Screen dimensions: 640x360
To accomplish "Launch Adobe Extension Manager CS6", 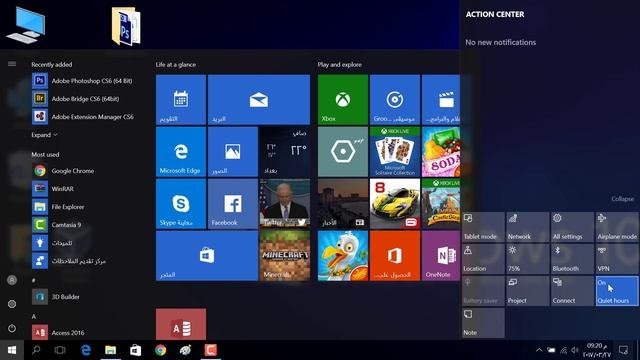I will [83, 117].
